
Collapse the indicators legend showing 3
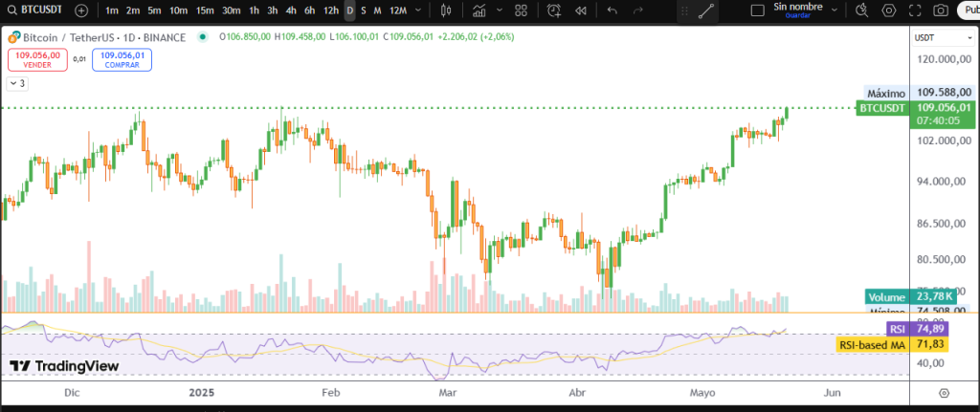pos(17,83)
